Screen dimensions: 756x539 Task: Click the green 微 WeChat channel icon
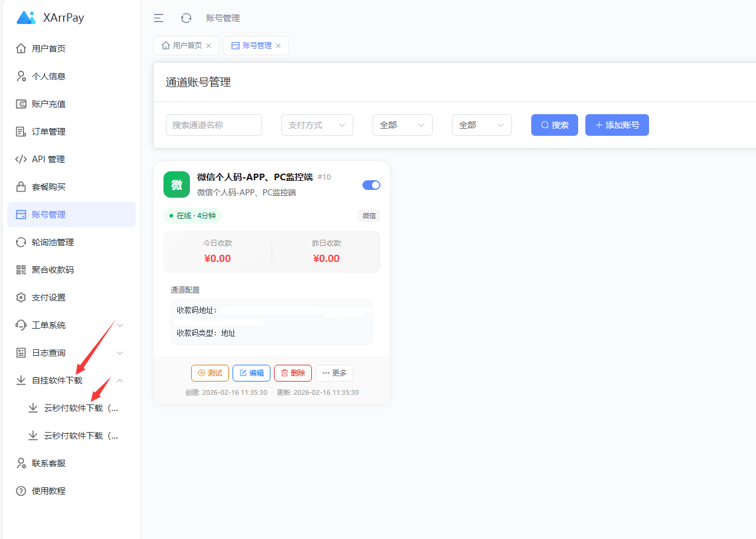[x=177, y=184]
